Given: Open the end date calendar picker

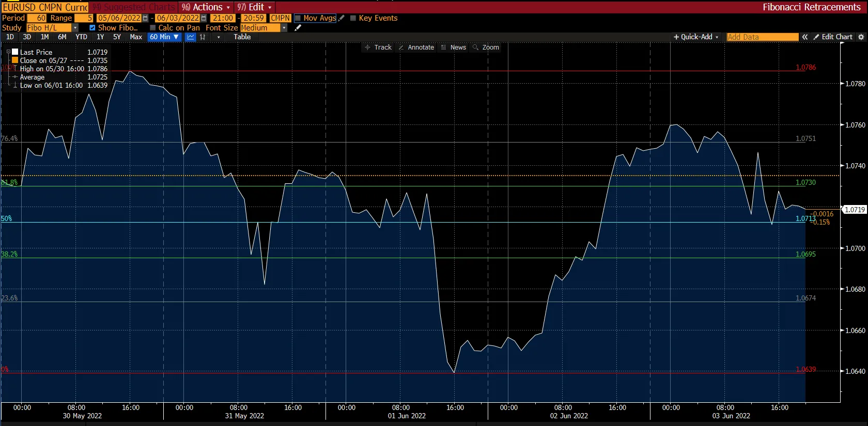Looking at the screenshot, I should (x=204, y=18).
